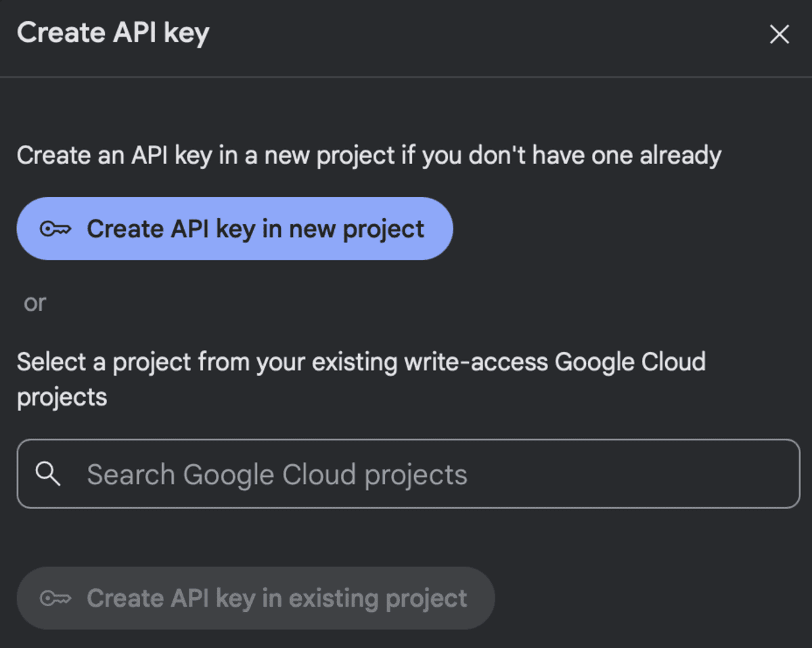Image resolution: width=812 pixels, height=648 pixels.
Task: Click the text about creating a key in new project
Action: tap(369, 155)
